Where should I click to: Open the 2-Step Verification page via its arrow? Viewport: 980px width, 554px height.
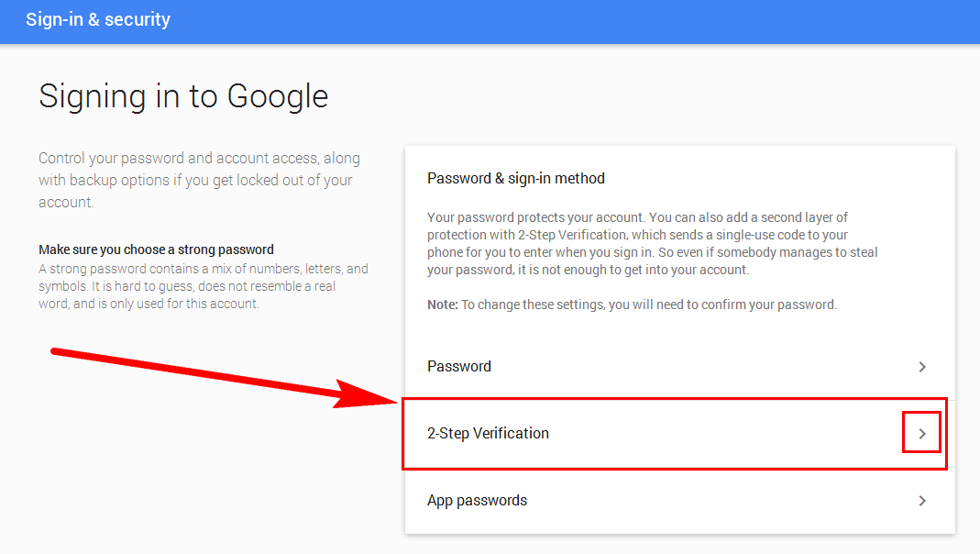[922, 432]
